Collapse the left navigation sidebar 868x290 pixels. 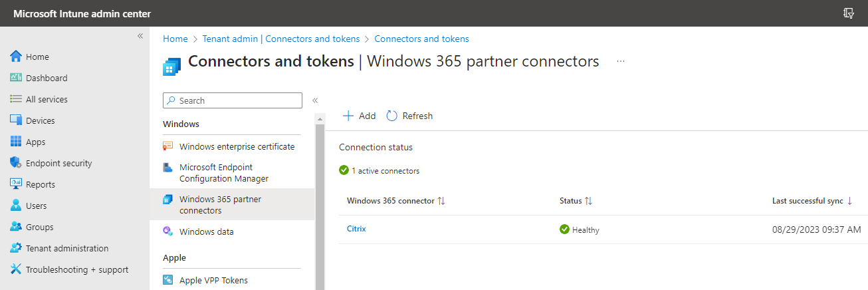(140, 36)
